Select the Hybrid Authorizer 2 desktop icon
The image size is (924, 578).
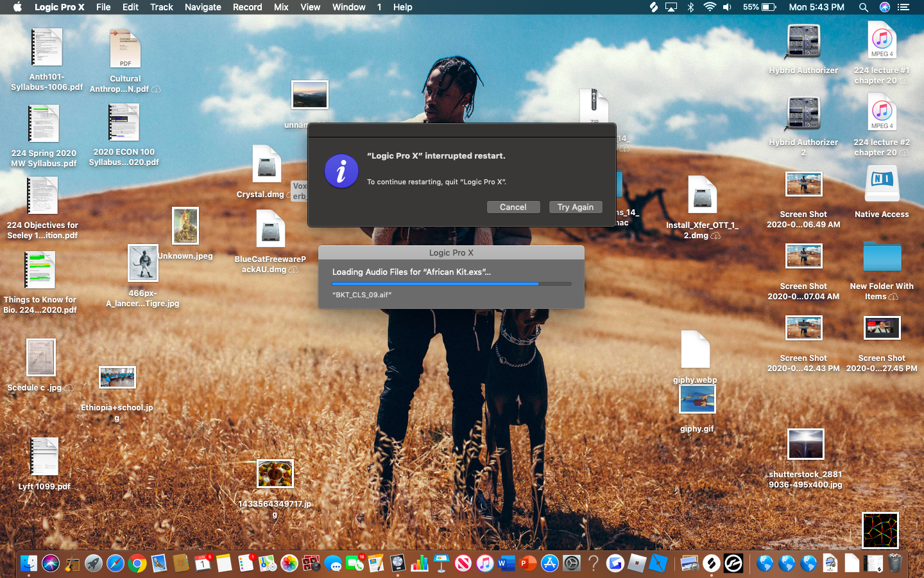803,113
